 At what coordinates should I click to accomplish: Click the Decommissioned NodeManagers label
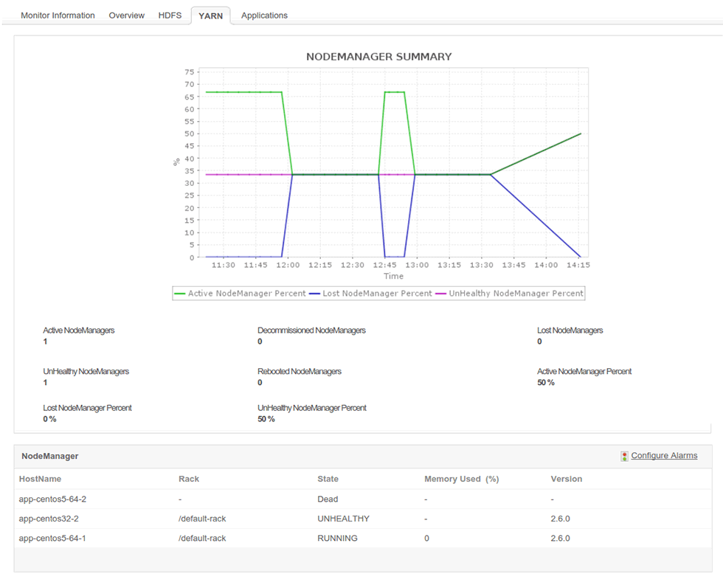[311, 331]
